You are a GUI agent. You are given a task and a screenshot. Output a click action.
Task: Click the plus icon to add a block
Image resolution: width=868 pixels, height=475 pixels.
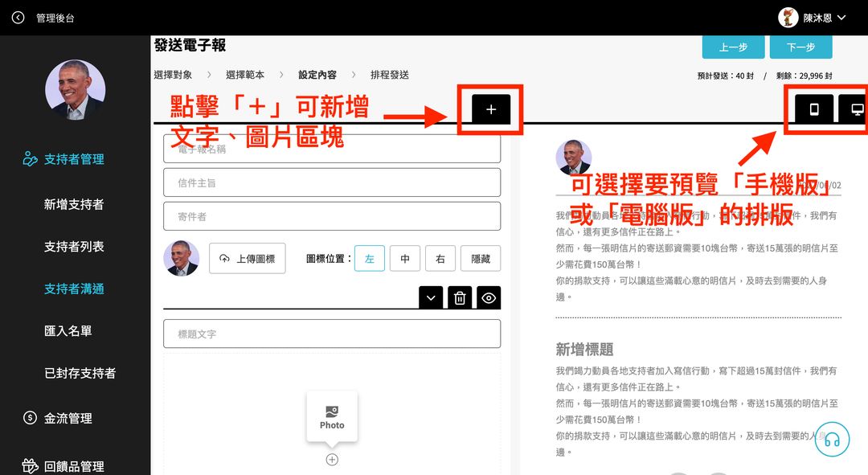[491, 109]
